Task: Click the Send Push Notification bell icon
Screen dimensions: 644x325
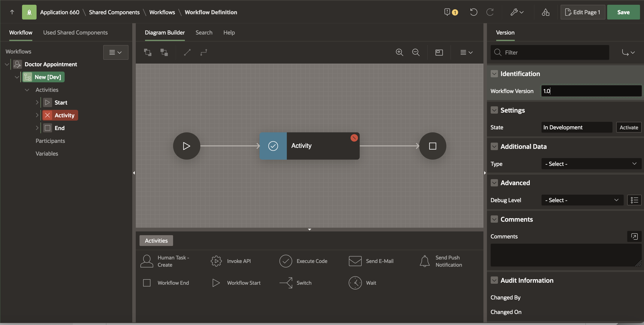Action: tap(425, 261)
